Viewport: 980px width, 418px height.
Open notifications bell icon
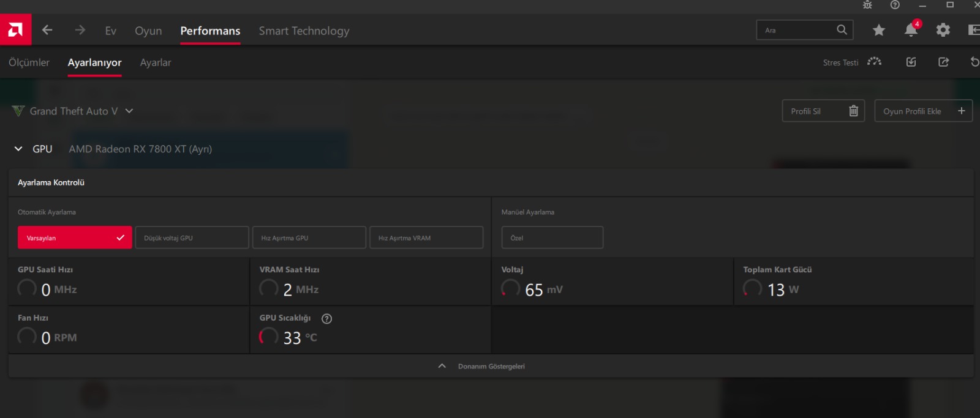pos(911,30)
